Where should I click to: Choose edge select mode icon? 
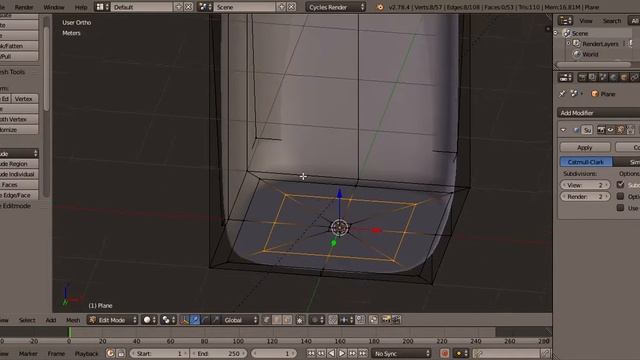click(x=277, y=320)
